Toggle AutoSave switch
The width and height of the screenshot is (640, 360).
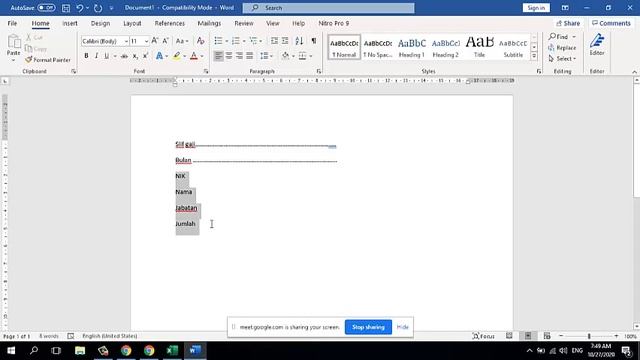[46, 8]
